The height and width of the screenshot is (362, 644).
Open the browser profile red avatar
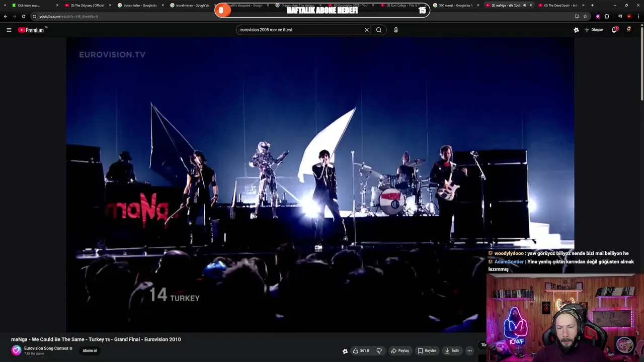click(629, 16)
